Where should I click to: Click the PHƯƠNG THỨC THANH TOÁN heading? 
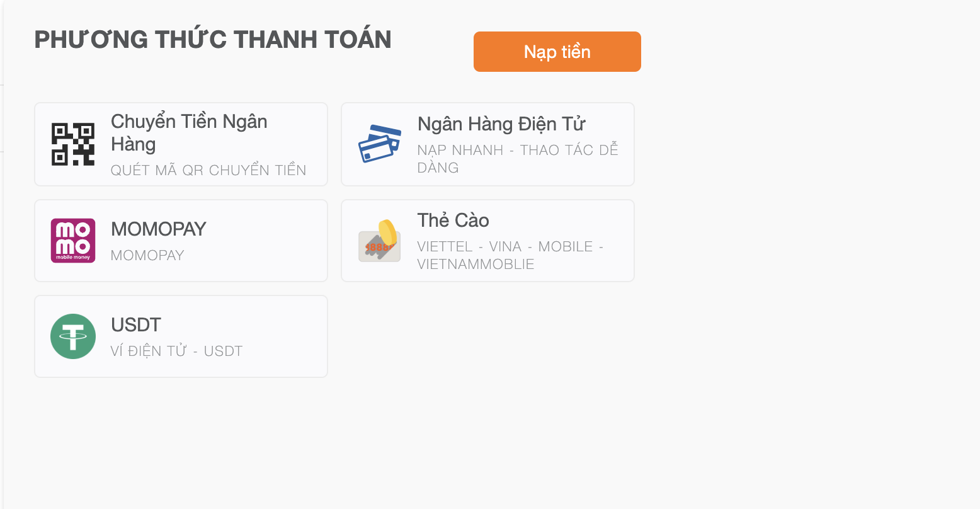(213, 40)
